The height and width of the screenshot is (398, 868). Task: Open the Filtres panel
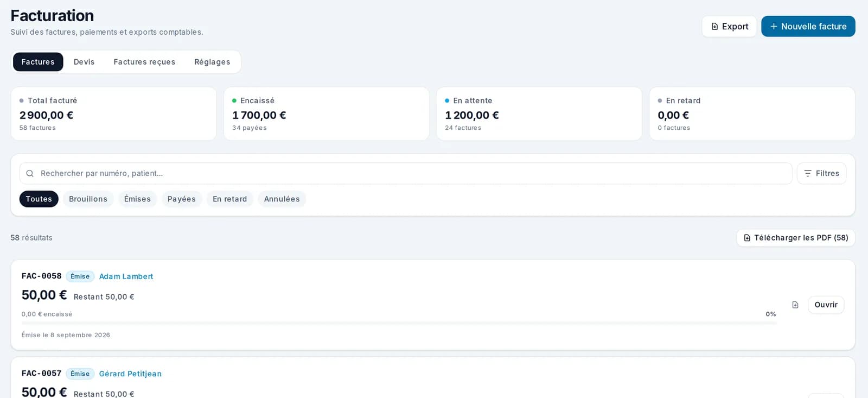(x=821, y=173)
